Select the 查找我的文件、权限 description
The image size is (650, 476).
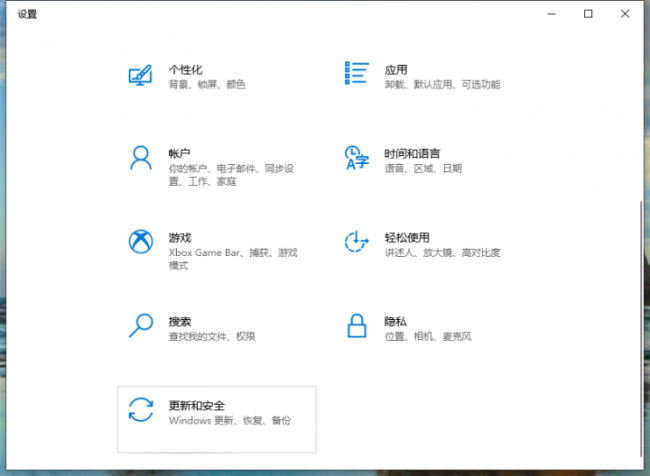(212, 336)
